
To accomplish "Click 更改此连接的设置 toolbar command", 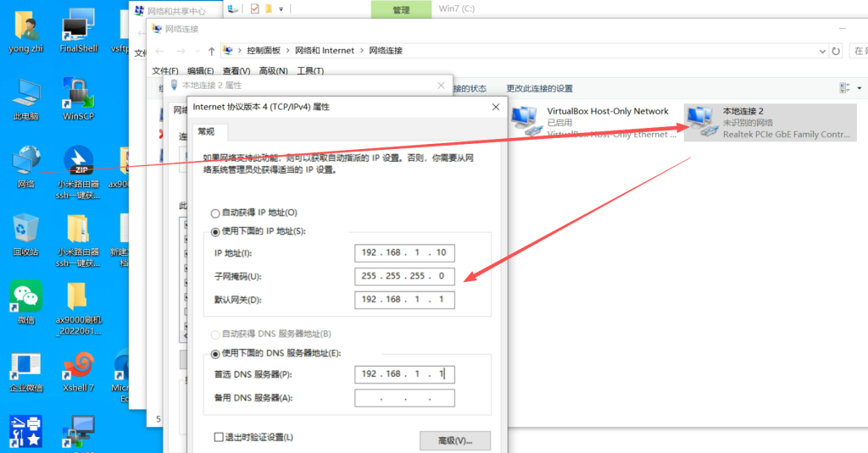I will (x=539, y=89).
